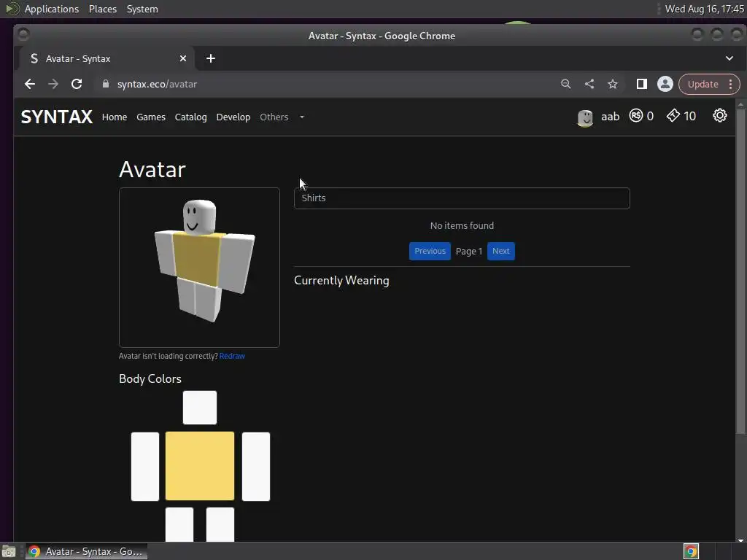Go to Home page
Viewport: 747px width, 560px height.
(115, 117)
